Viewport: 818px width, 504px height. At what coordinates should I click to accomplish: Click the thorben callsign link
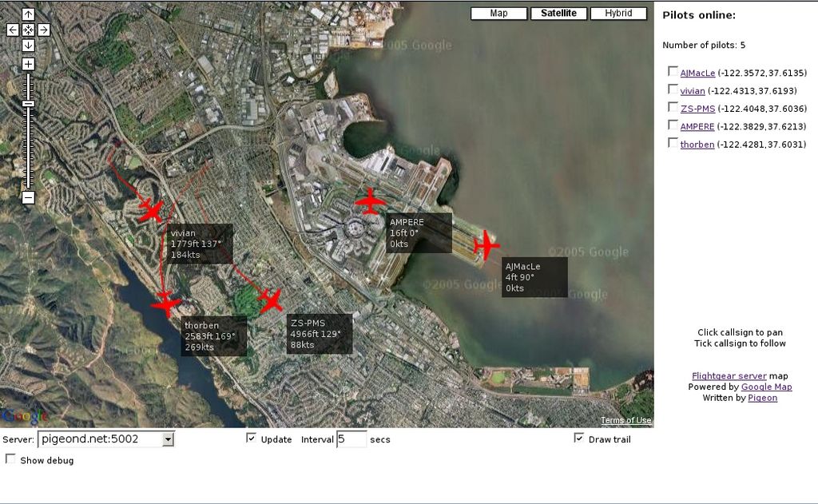(697, 145)
